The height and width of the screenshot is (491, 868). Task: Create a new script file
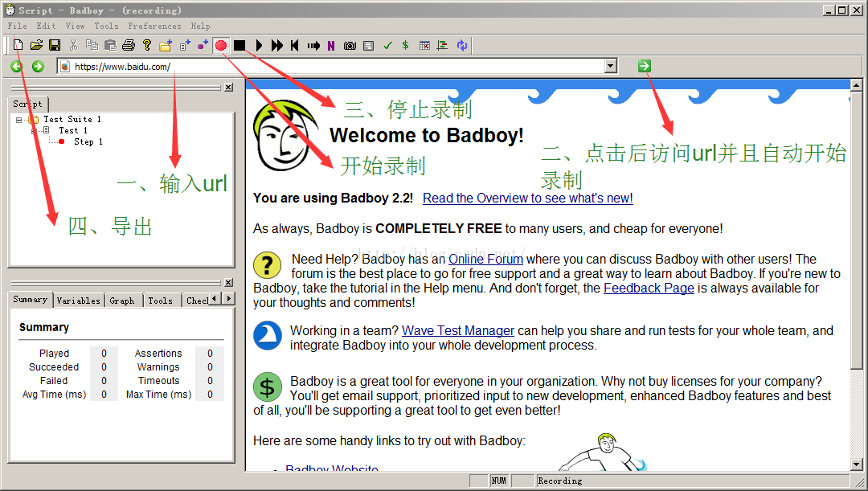[18, 45]
